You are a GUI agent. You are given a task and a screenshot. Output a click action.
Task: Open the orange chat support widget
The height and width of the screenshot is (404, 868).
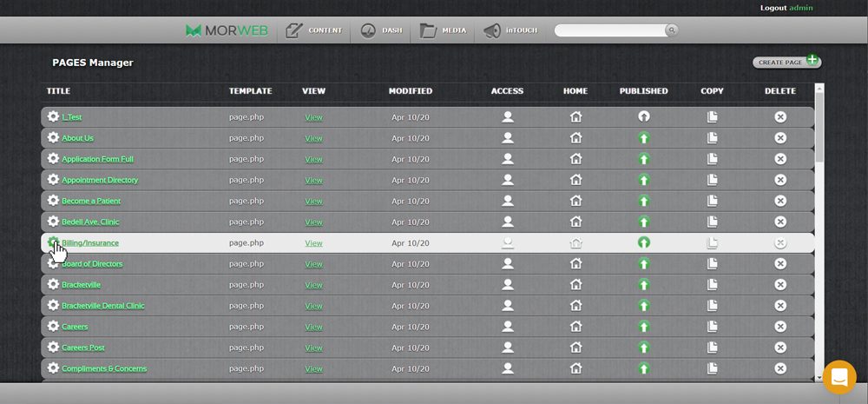point(839,377)
